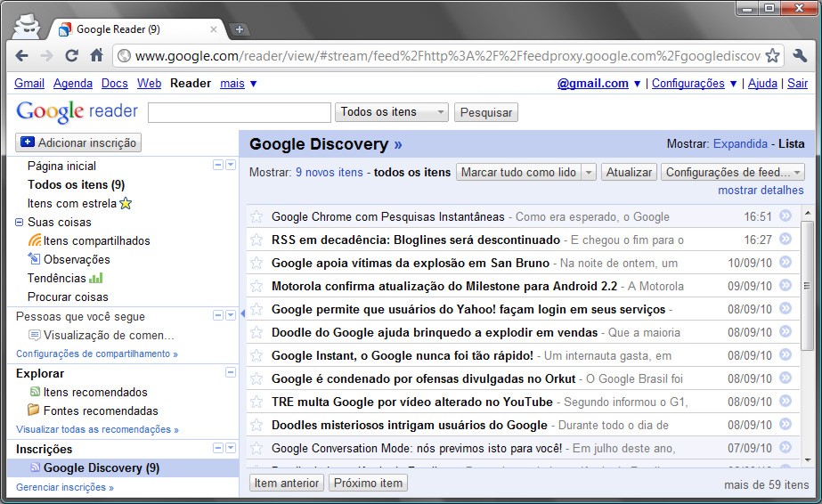Open original article for Yahoo! login item

pos(785,308)
